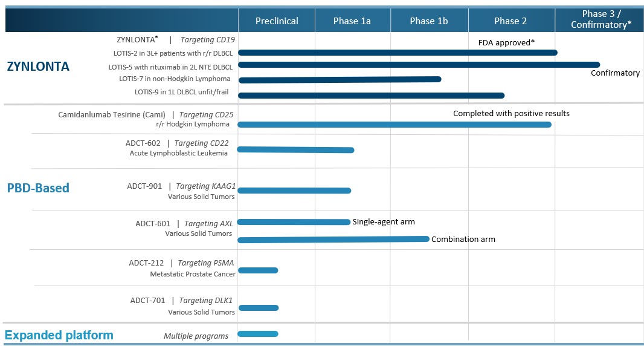Click 'LOTIS-9 in 1L DLBCL unfit/frail' label
Image resolution: width=644 pixels, height=346 pixels.
click(x=181, y=92)
